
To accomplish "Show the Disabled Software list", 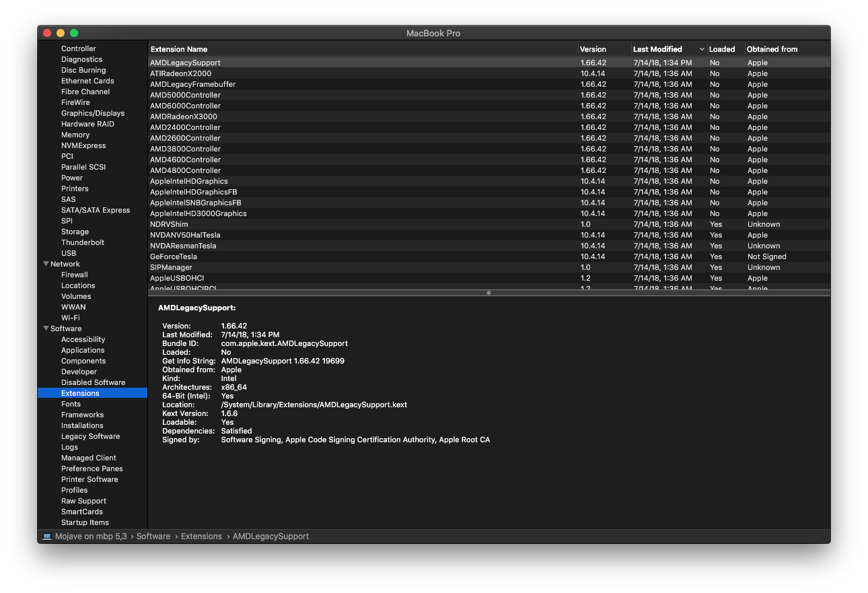I will tap(94, 382).
